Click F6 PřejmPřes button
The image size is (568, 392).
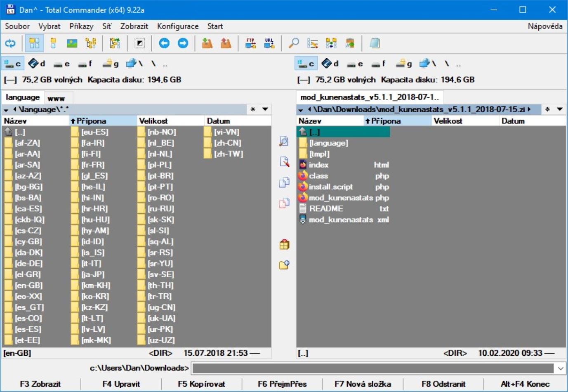tap(282, 384)
